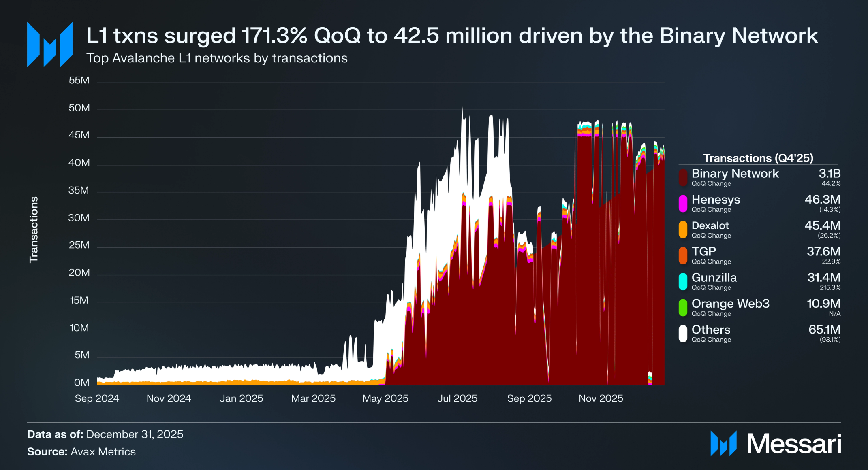
Task: Click the Others white legend swatch
Action: [683, 334]
